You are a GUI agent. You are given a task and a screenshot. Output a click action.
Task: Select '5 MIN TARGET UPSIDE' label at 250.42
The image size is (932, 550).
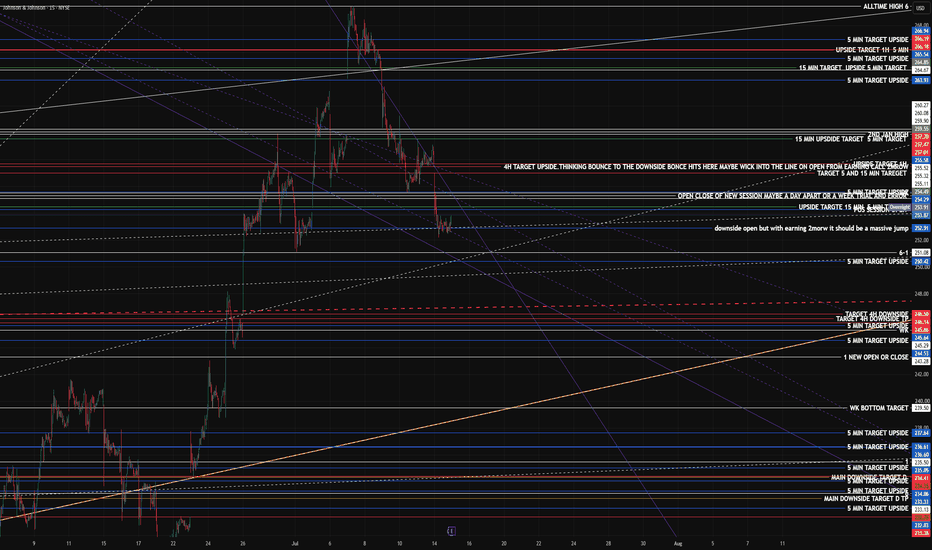point(878,262)
